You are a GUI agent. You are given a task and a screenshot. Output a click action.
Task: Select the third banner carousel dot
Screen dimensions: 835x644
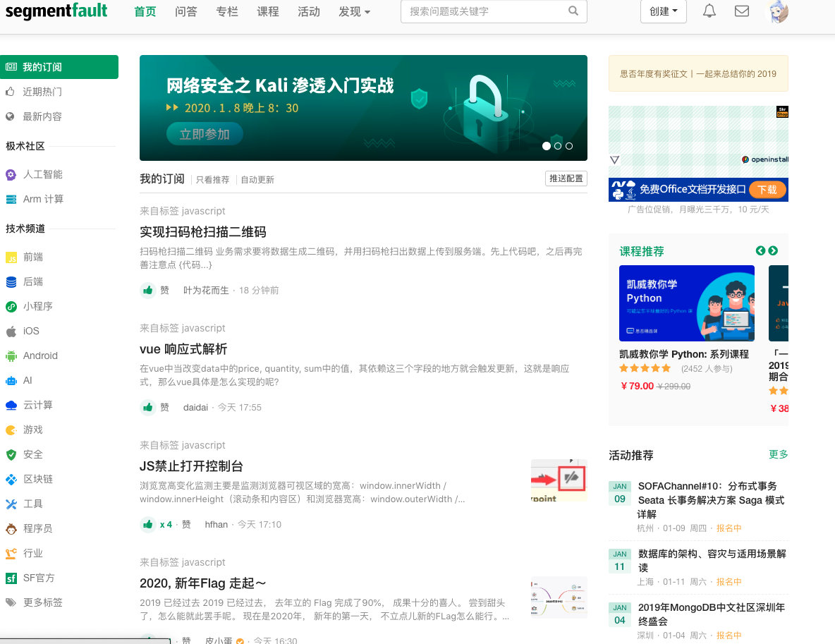[x=568, y=146]
